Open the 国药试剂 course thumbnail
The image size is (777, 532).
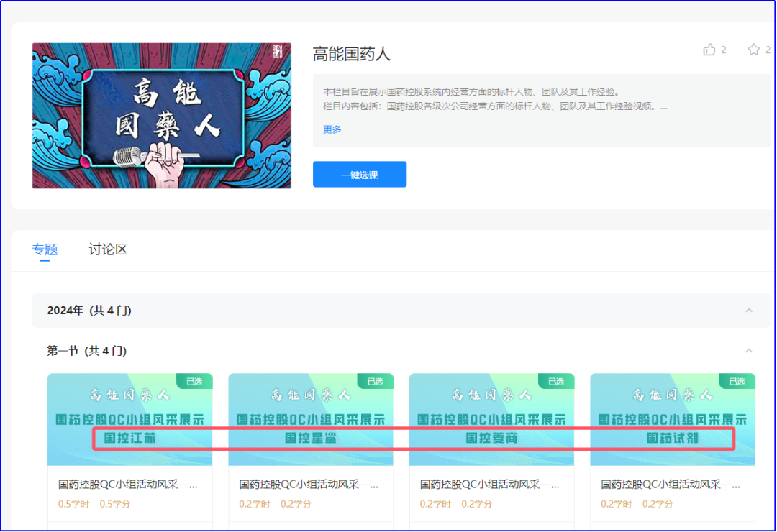[673, 419]
